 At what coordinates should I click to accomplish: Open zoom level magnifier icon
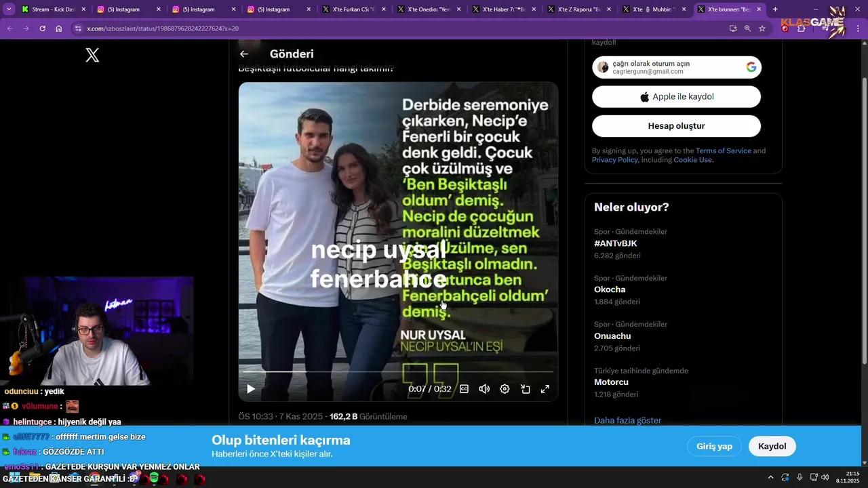(x=747, y=28)
